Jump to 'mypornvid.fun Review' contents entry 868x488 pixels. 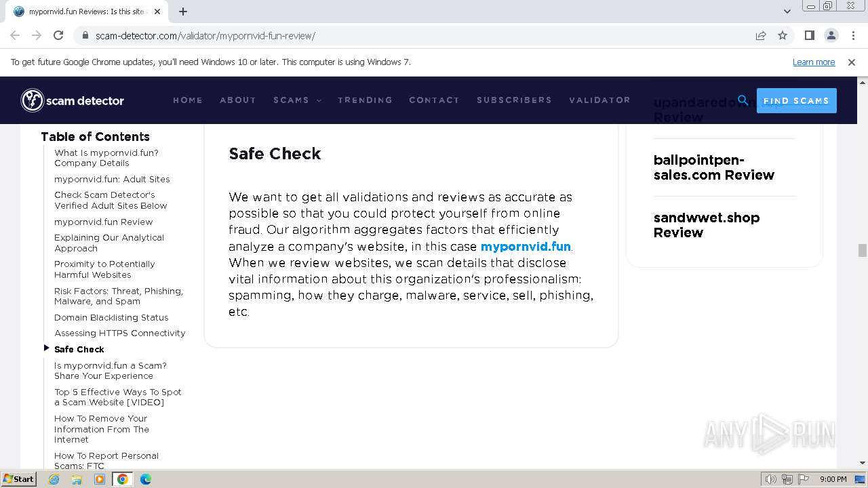104,222
